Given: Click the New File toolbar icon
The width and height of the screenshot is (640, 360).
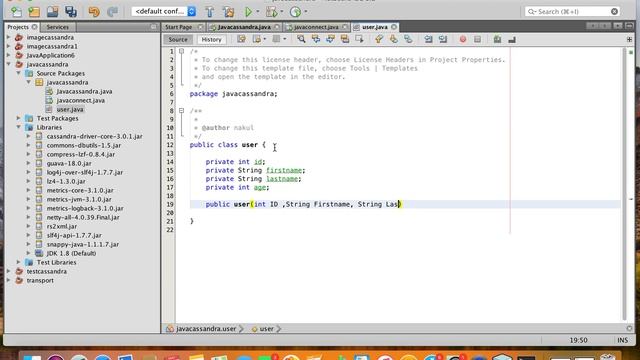Looking at the screenshot, I should click(16, 12).
